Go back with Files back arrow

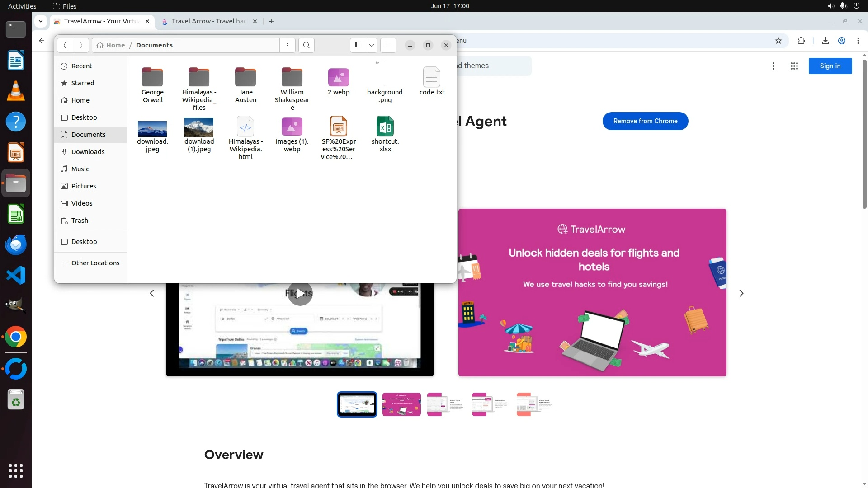(x=65, y=45)
